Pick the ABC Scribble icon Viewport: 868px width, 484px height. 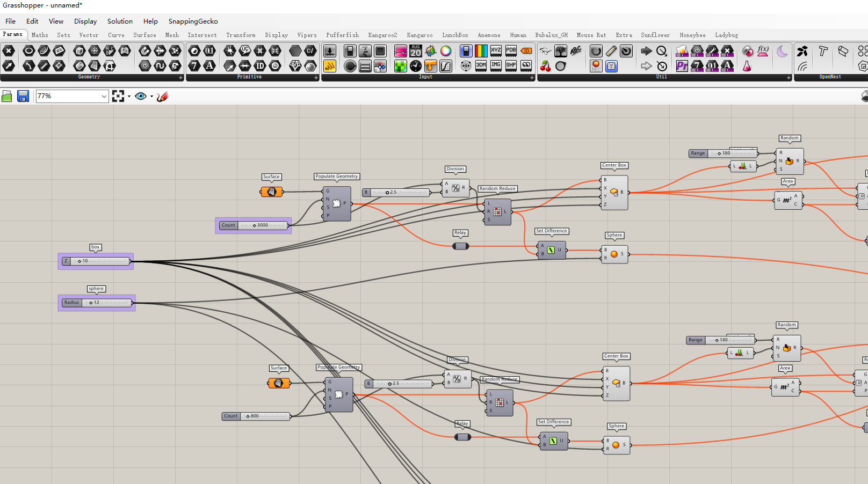point(576,51)
